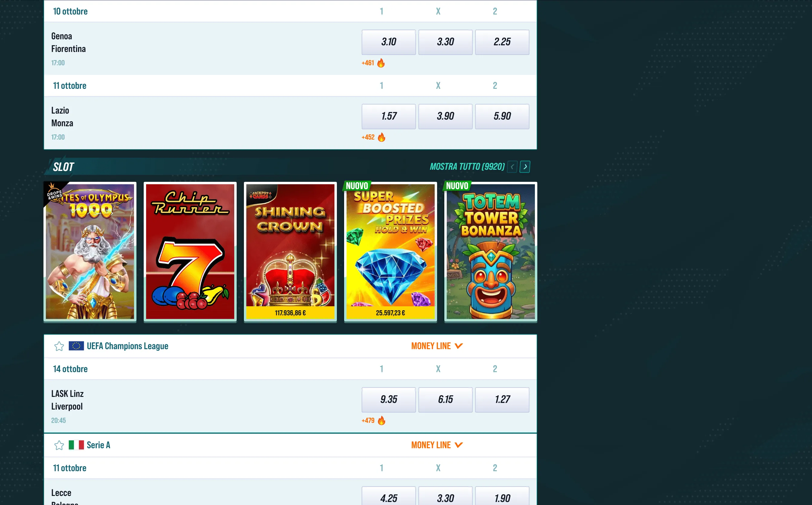Expand Money Line dropdown for Champions League

point(437,346)
